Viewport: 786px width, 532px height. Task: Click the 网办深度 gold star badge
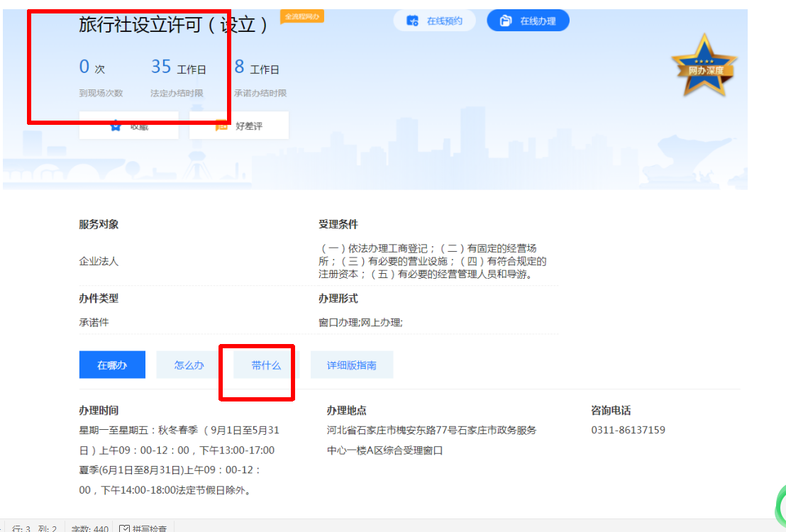(704, 66)
